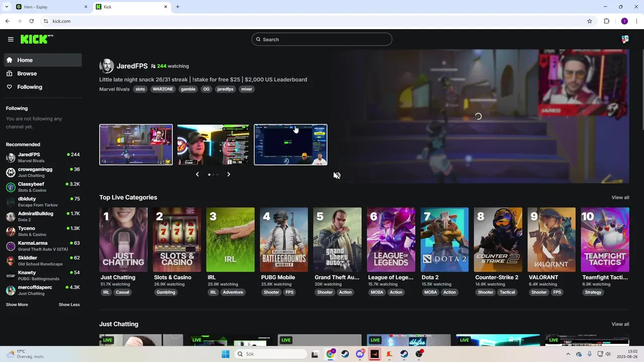Viewport: 644px width, 362px height.
Task: Go to previous featured stream arrow
Action: click(197, 174)
